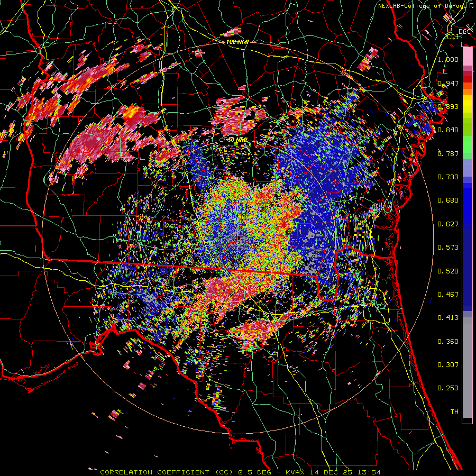Select the 0.947 value on the scale

tap(448, 83)
